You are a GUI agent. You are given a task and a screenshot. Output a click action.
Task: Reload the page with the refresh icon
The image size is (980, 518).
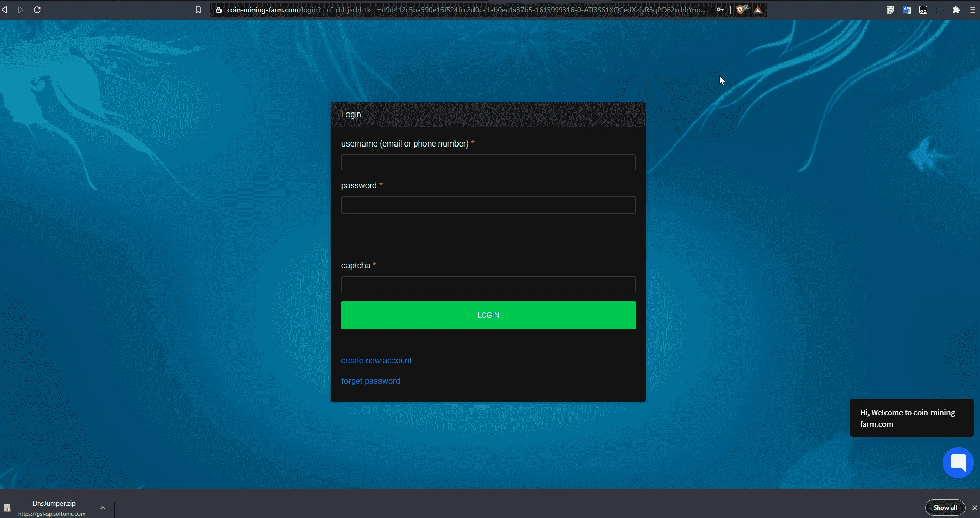37,10
